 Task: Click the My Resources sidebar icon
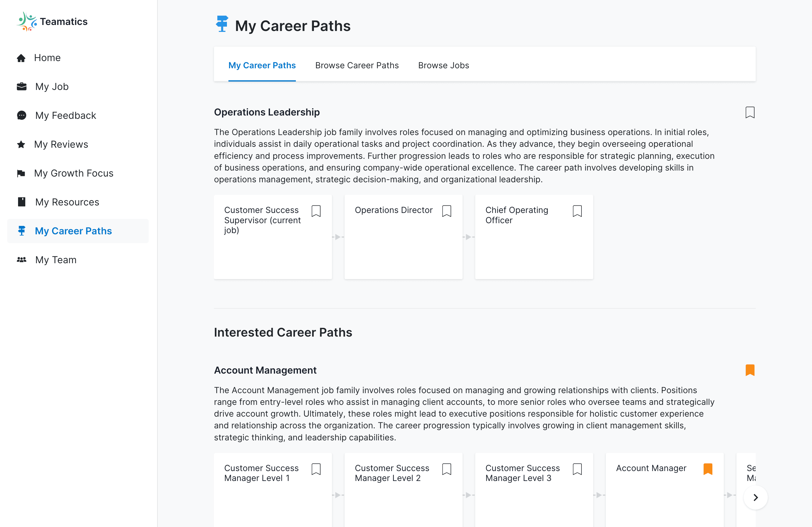pyautogui.click(x=21, y=202)
